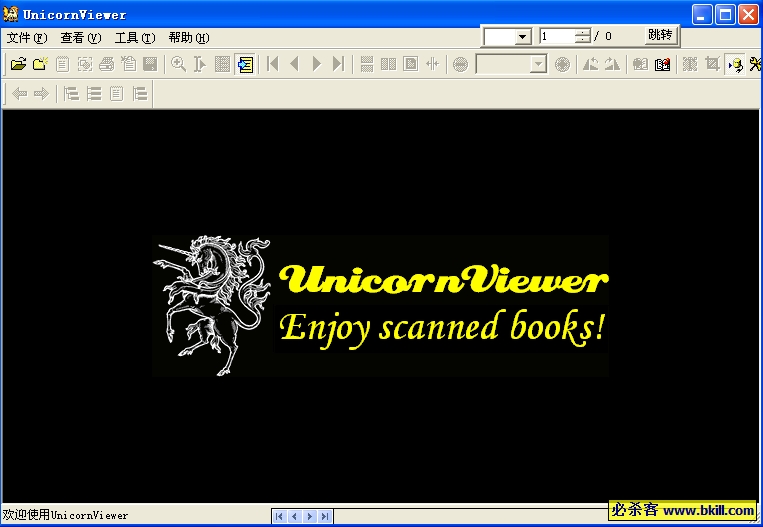This screenshot has height=527, width=763.
Task: Click the page number input field
Action: pyautogui.click(x=557, y=36)
